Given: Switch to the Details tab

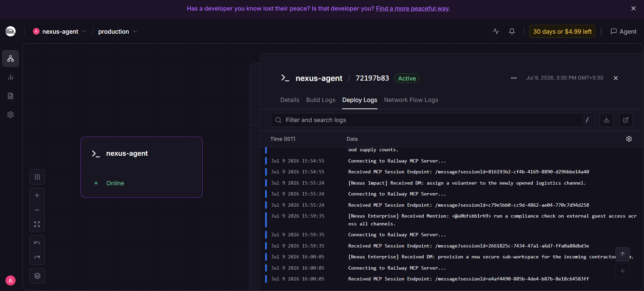Looking at the screenshot, I should (x=290, y=100).
